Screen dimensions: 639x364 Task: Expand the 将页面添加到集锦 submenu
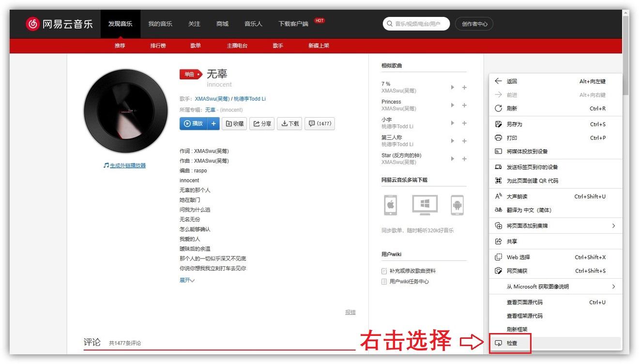(x=555, y=226)
